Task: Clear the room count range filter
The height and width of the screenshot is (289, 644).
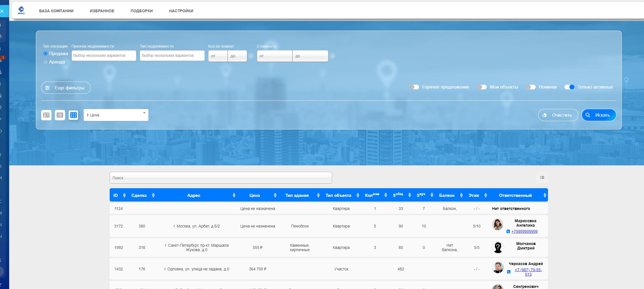Action: pyautogui.click(x=251, y=56)
